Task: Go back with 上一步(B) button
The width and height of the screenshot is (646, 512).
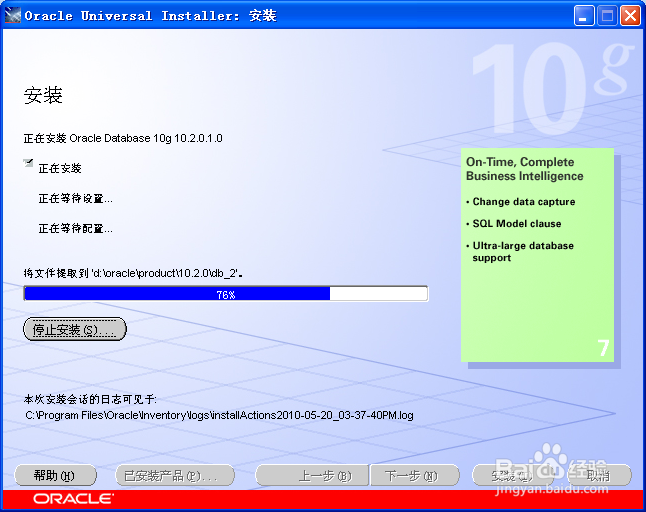Action: click(x=312, y=476)
